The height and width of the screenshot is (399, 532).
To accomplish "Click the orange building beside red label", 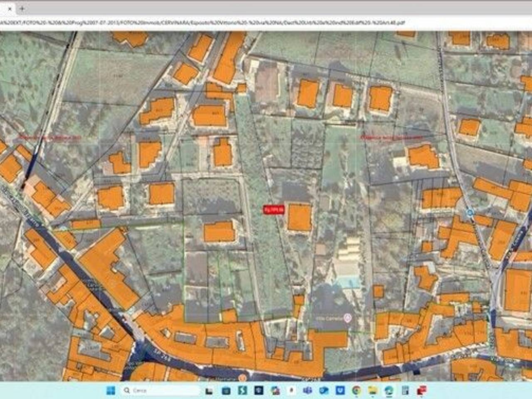I will coord(299,217).
